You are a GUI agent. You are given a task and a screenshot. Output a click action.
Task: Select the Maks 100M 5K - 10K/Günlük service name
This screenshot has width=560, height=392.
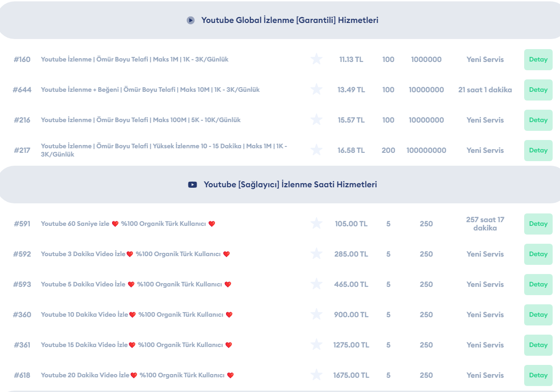tap(141, 120)
